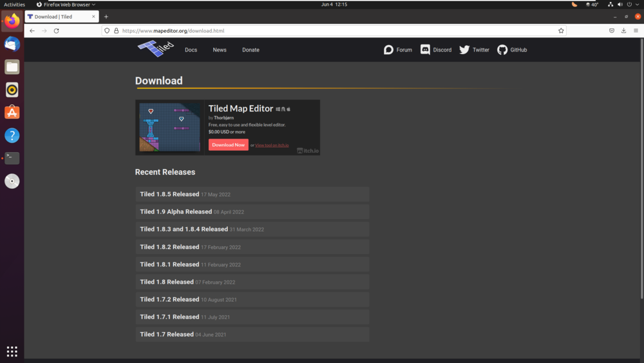Click the padlock site security icon

point(116,31)
